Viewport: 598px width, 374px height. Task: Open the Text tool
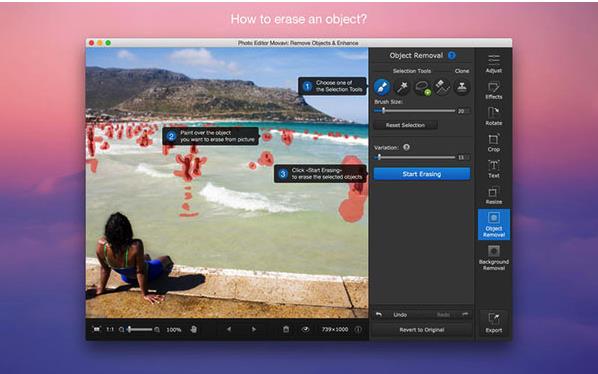click(494, 169)
